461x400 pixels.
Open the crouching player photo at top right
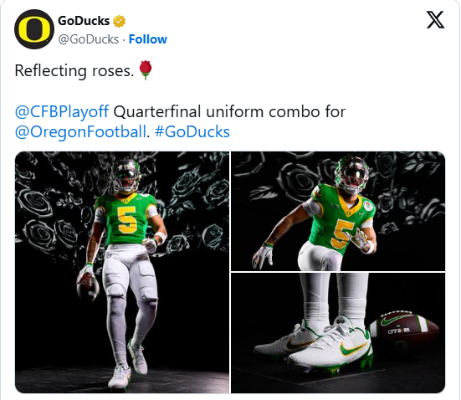(338, 211)
